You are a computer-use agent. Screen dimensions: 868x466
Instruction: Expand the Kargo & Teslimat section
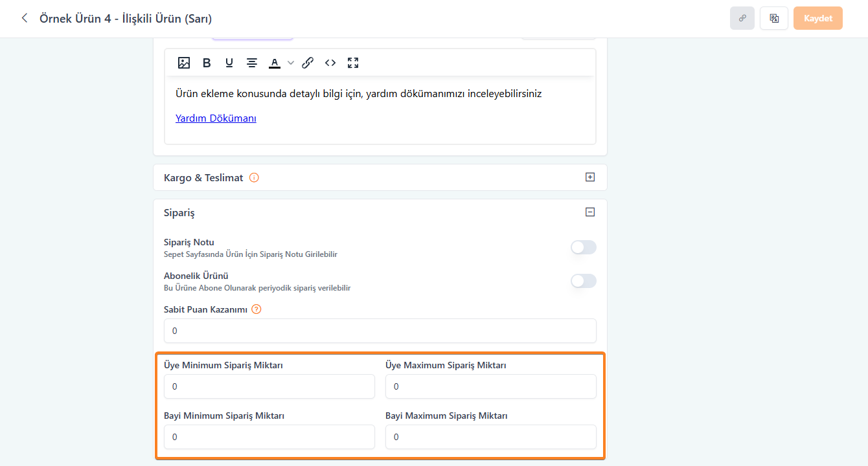(589, 177)
